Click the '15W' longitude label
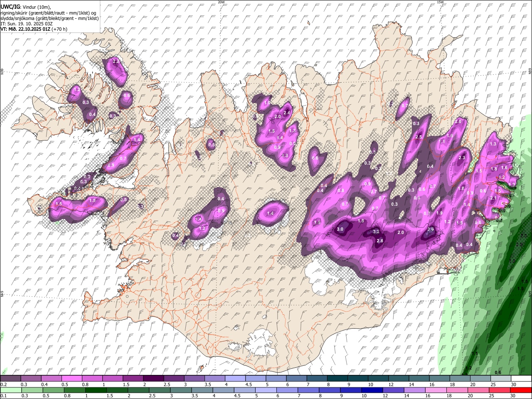Viewport: 532px width, 399px height. coord(440,2)
